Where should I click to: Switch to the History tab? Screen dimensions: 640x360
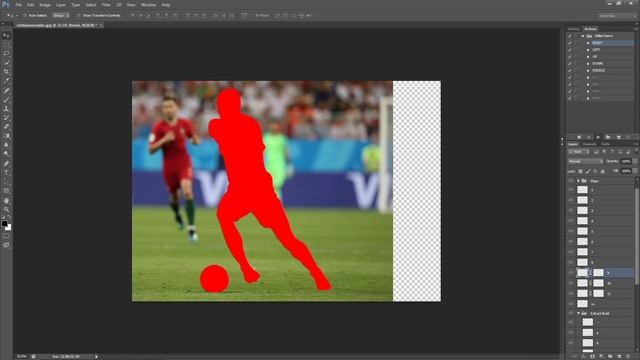[x=573, y=29]
